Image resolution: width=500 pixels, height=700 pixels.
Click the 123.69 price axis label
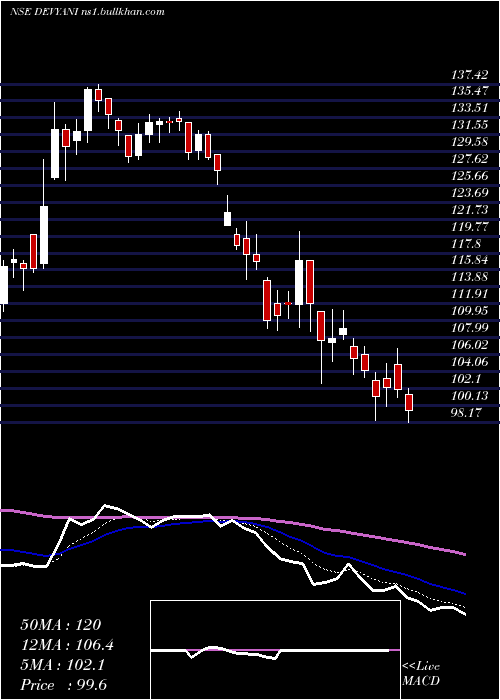click(469, 193)
